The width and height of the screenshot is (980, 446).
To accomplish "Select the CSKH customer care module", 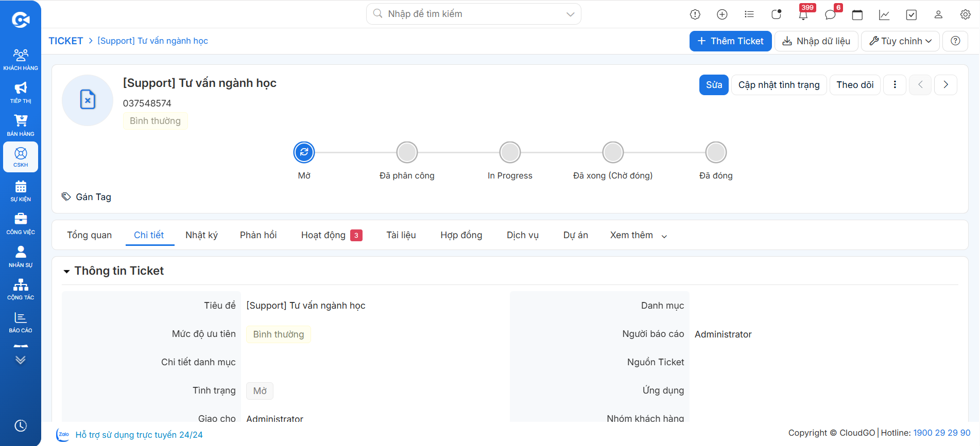I will coord(21,157).
